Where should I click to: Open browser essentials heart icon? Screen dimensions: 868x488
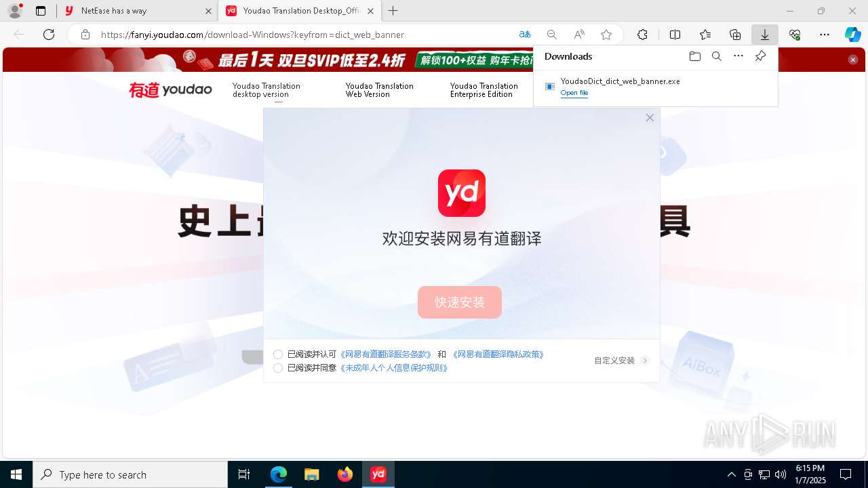click(795, 35)
